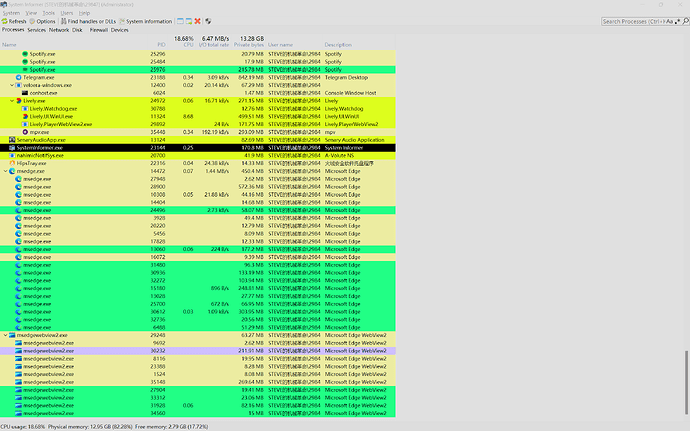Toggle the Aa case-sensitive search option

[669, 21]
